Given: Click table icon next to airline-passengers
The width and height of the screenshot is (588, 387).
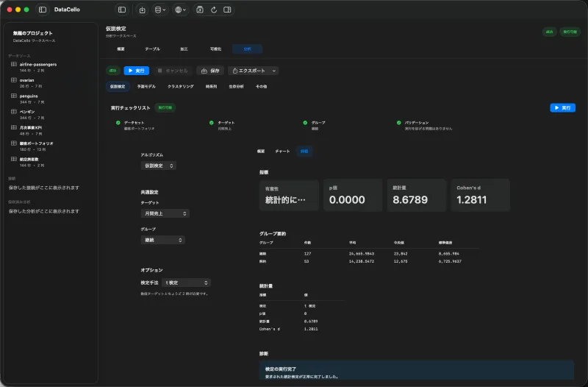Looking at the screenshot, I should coord(14,64).
